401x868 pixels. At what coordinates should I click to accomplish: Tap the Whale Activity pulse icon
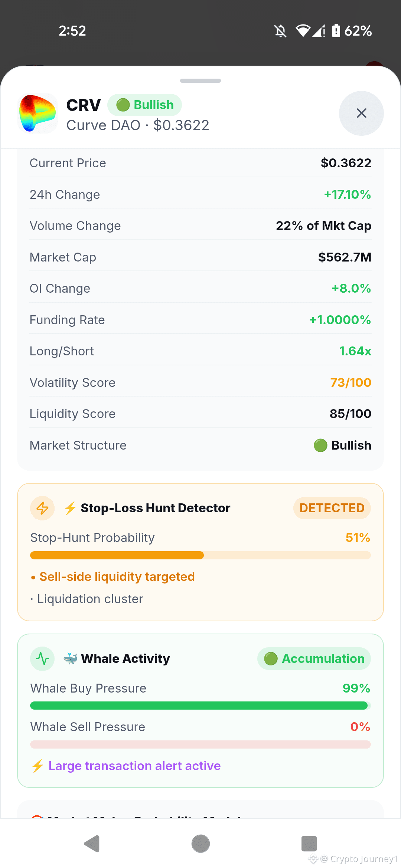click(42, 659)
